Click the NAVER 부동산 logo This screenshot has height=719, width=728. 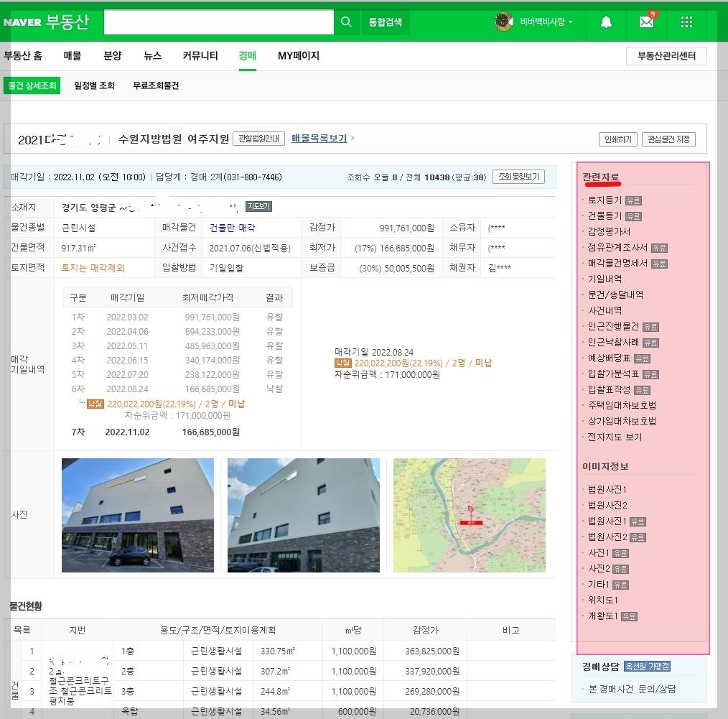47,22
